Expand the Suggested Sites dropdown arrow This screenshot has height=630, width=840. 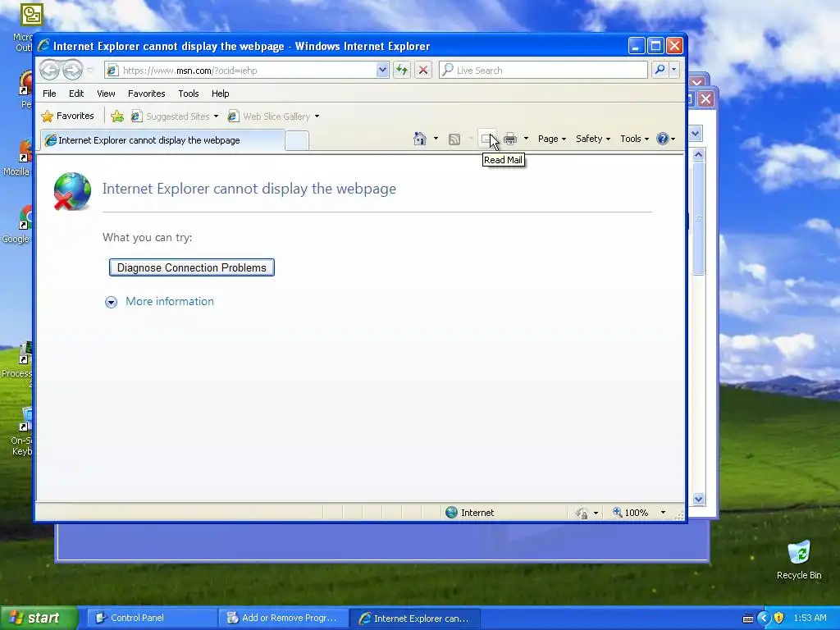pos(216,116)
